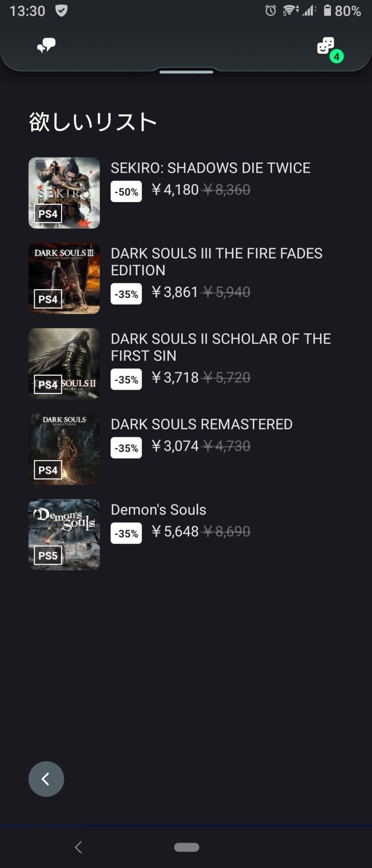Tap the round back arrow button
Image resolution: width=372 pixels, height=868 pixels.
pyautogui.click(x=46, y=779)
